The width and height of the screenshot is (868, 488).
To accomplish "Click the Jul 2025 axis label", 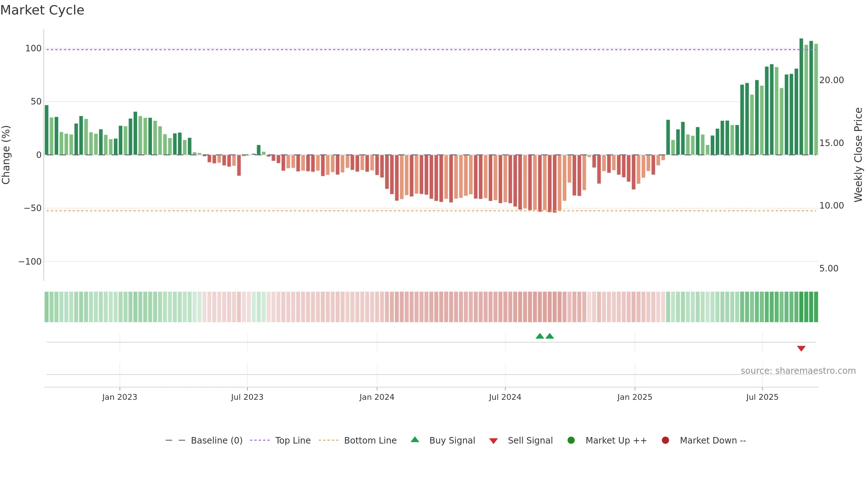I will click(762, 397).
